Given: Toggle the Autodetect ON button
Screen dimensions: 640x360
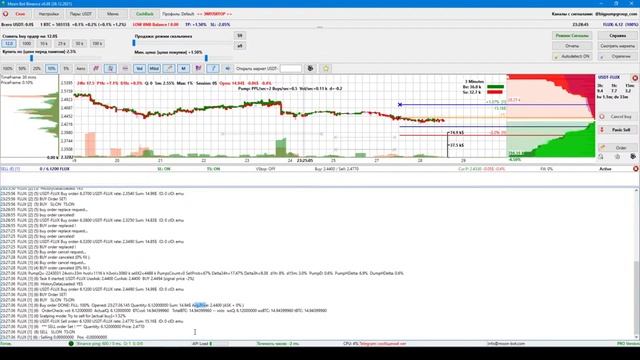Looking at the screenshot, I should [572, 56].
